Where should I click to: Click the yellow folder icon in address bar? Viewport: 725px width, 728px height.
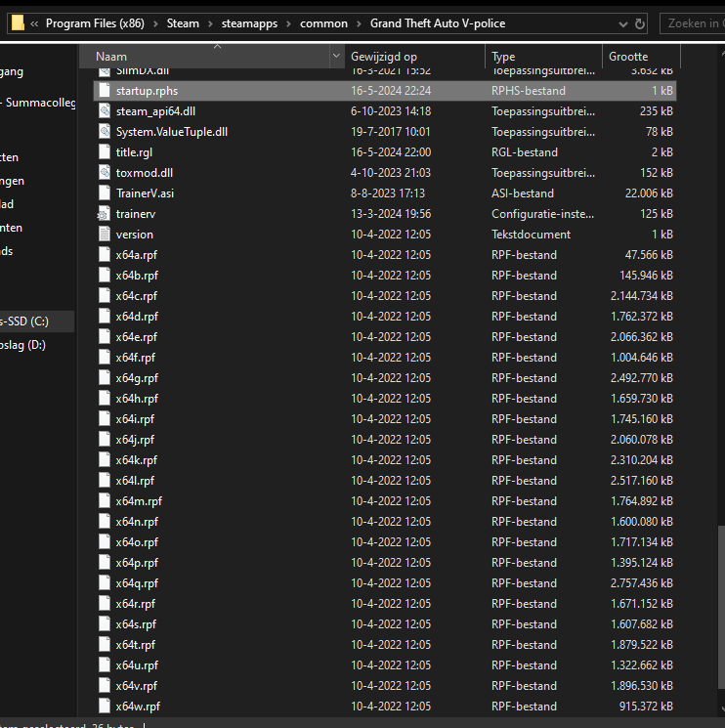[18, 22]
